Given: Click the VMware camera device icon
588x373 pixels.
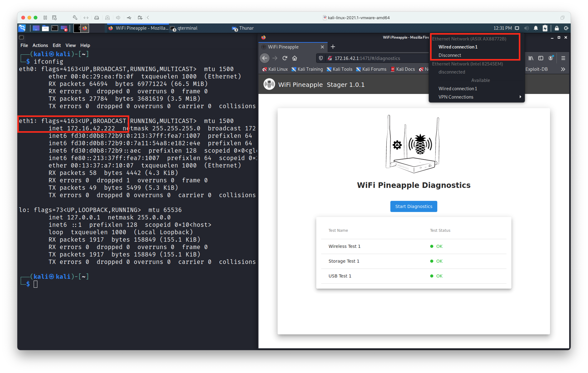Looking at the screenshot, I should 107,18.
